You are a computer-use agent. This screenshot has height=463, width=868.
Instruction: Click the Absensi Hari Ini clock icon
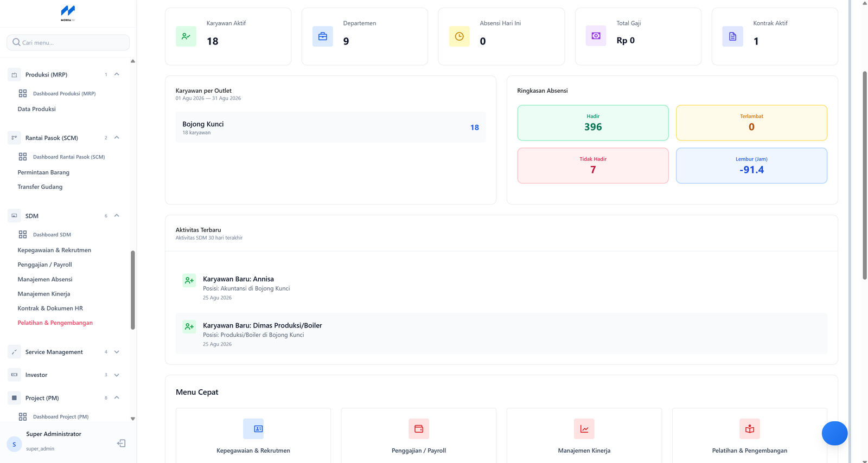[x=459, y=36]
